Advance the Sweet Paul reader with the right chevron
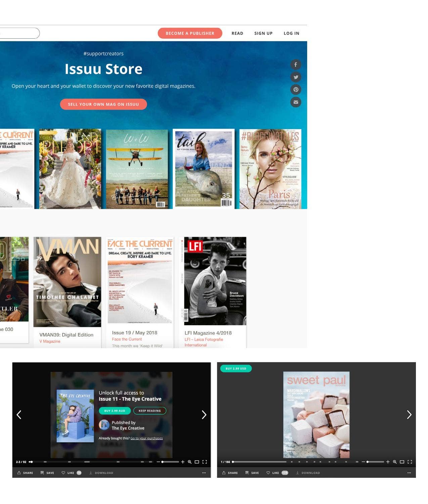Viewport: 428px width, 504px height. point(409,415)
